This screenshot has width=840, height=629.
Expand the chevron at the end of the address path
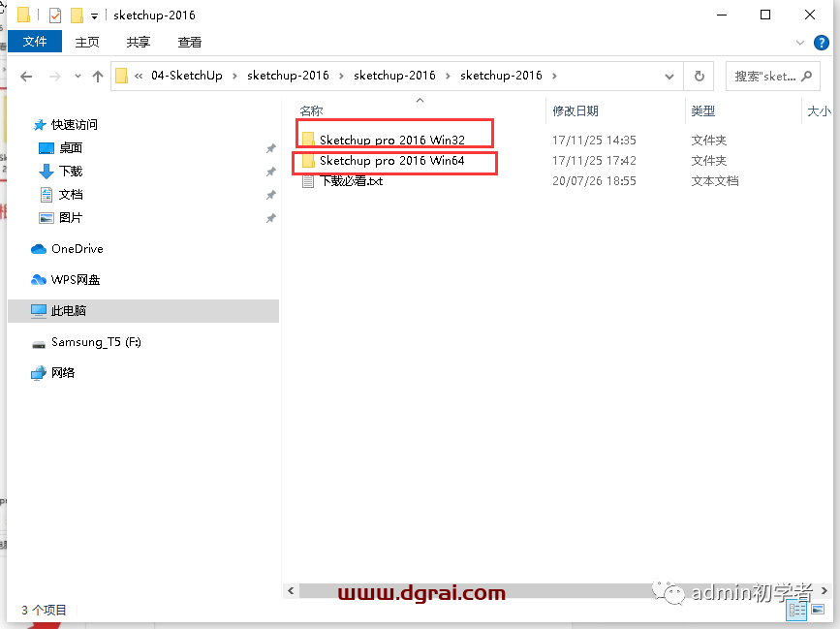(554, 76)
